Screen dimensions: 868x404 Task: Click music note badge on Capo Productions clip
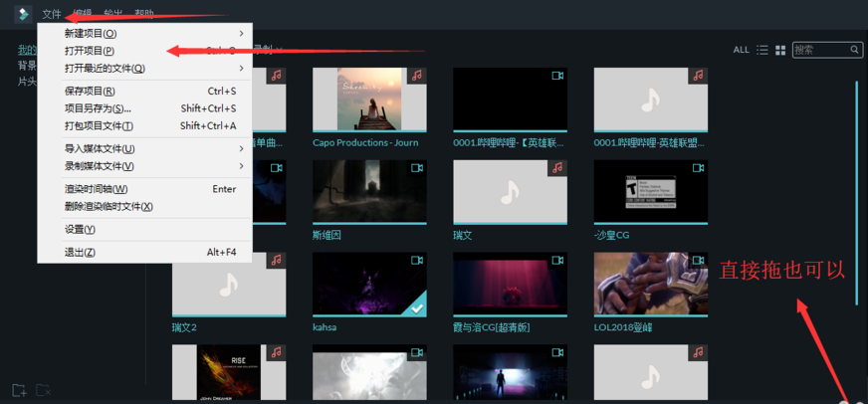(417, 76)
